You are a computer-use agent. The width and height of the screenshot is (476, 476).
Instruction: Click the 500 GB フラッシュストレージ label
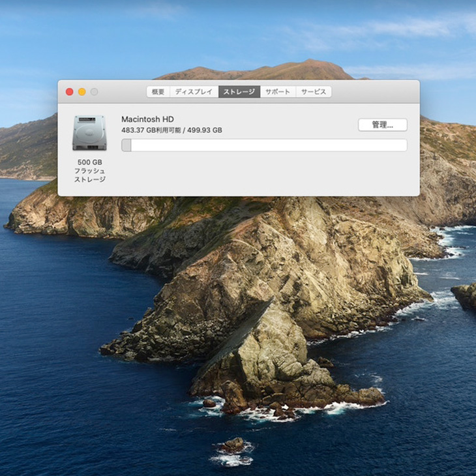(90, 171)
